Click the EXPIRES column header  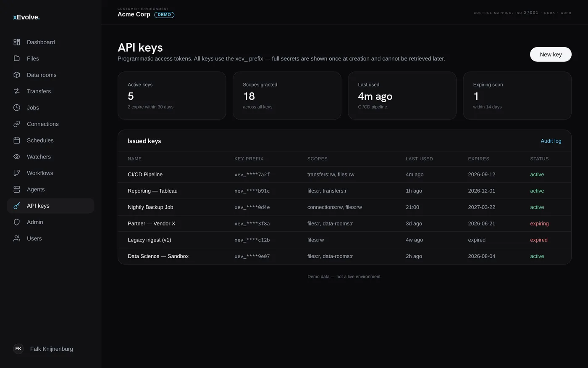pos(479,159)
